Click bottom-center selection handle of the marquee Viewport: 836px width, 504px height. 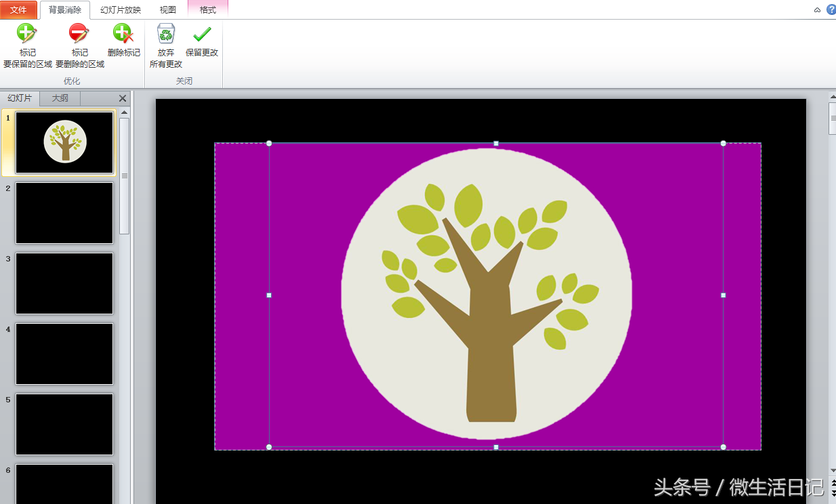pos(496,447)
